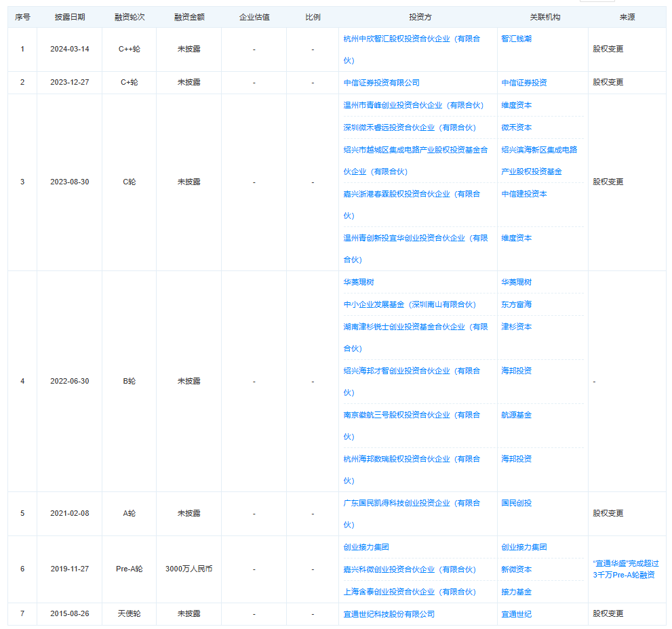The height and width of the screenshot is (629, 672).
Task: Click the Pre-A轮 round cell
Action: (129, 569)
